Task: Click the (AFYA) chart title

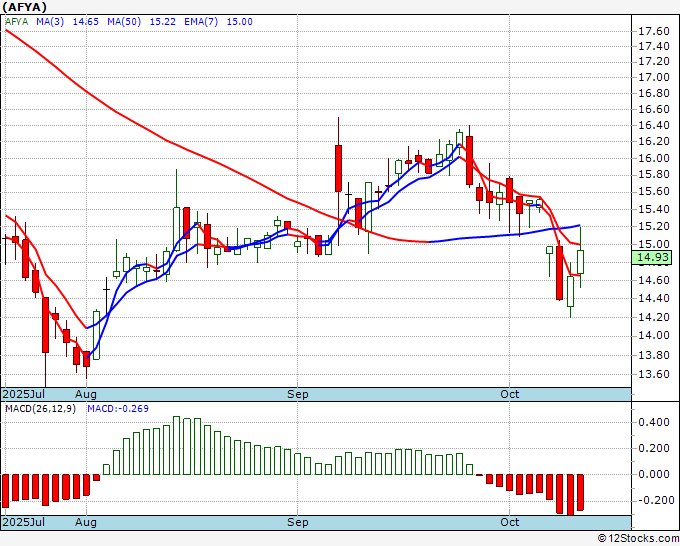Action: [24, 7]
